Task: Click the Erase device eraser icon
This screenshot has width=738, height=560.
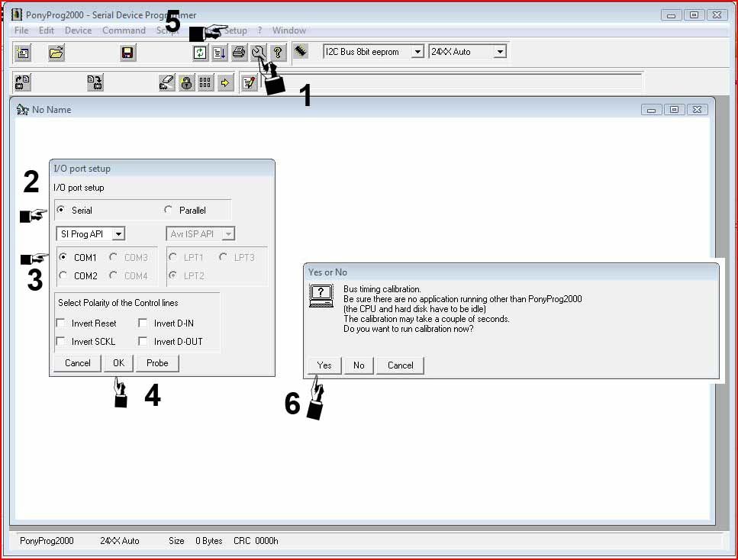Action: pos(166,83)
